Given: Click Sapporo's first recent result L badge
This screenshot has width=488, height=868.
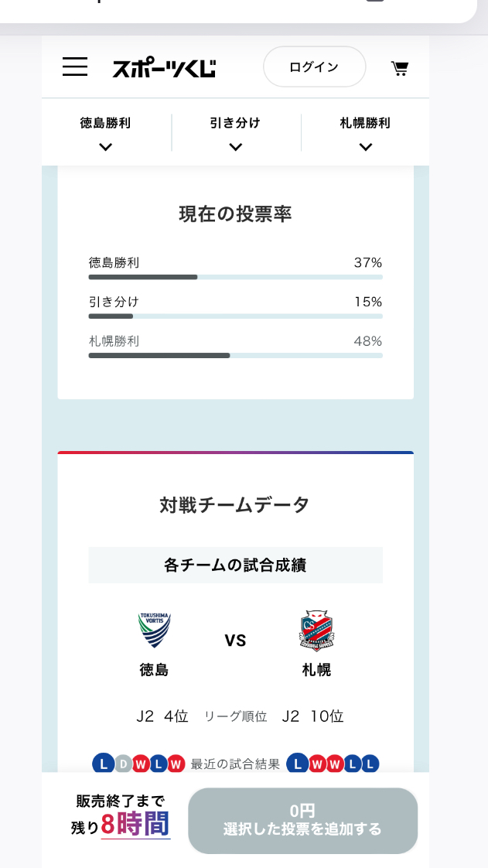Looking at the screenshot, I should tap(297, 764).
